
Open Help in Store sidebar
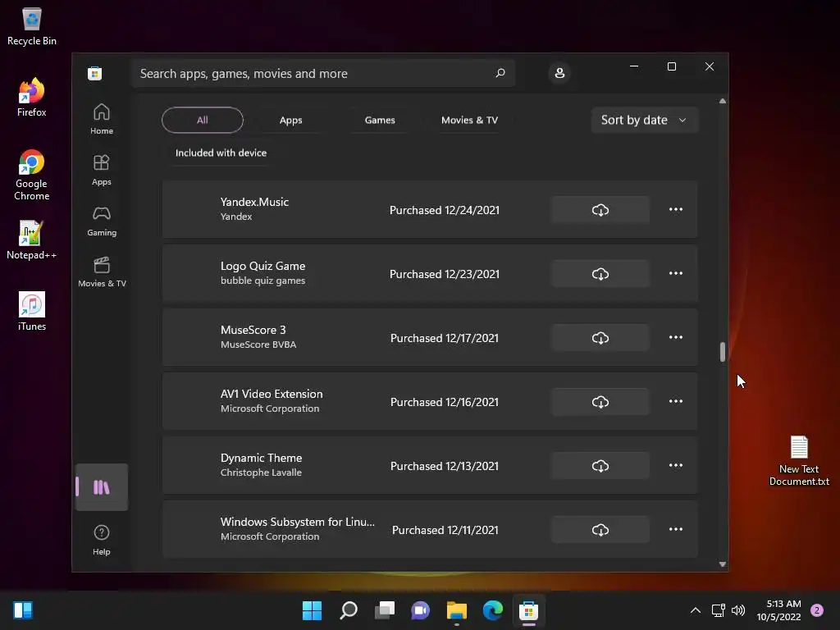point(102,540)
